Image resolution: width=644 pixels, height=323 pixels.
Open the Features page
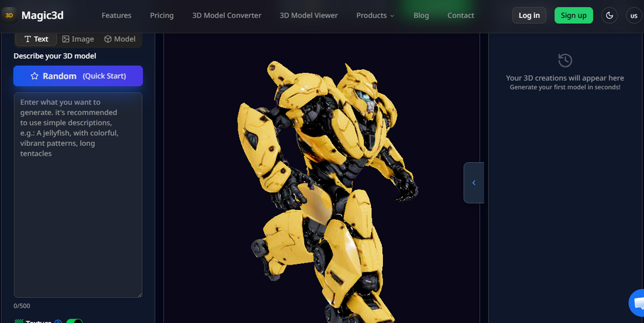(116, 16)
